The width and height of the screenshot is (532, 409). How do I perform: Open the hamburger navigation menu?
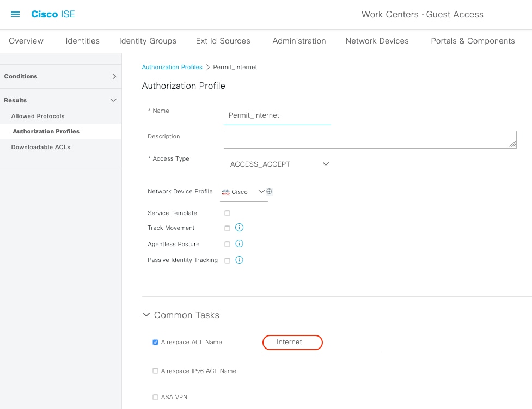click(15, 14)
